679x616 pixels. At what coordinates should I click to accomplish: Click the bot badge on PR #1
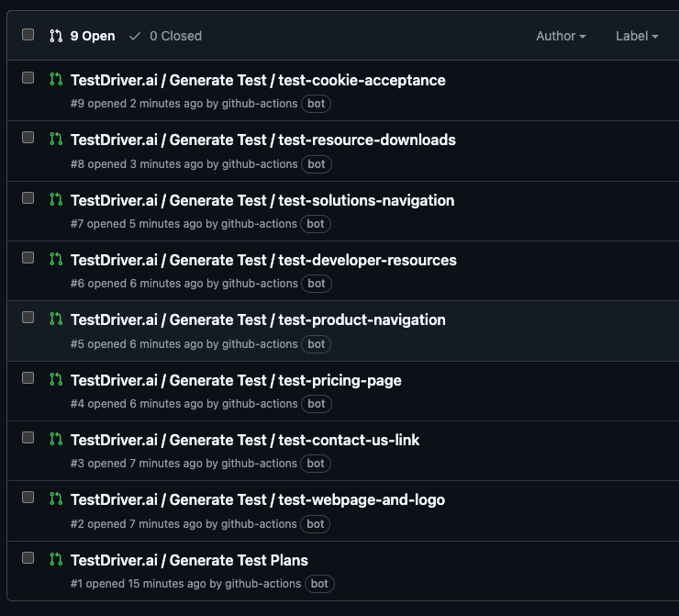319,584
